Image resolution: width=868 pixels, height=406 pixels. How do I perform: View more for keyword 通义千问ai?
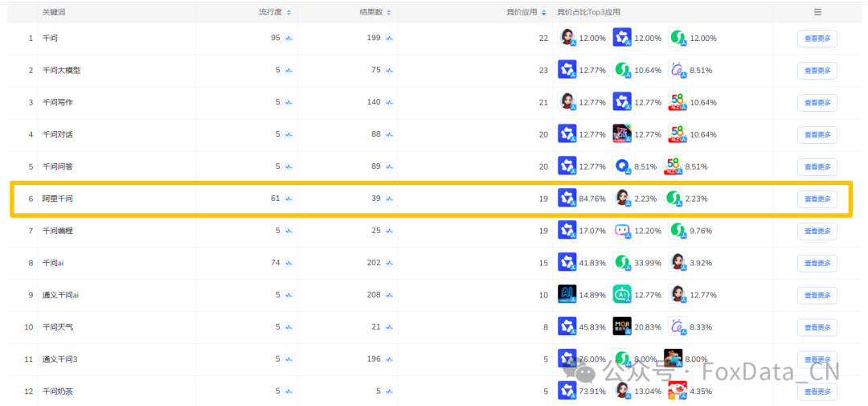click(x=817, y=296)
